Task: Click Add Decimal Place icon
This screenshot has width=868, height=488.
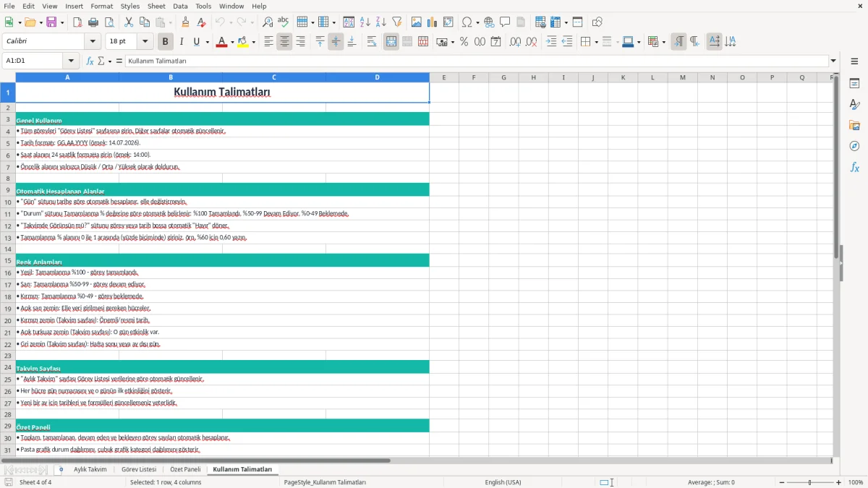Action: pos(515,42)
